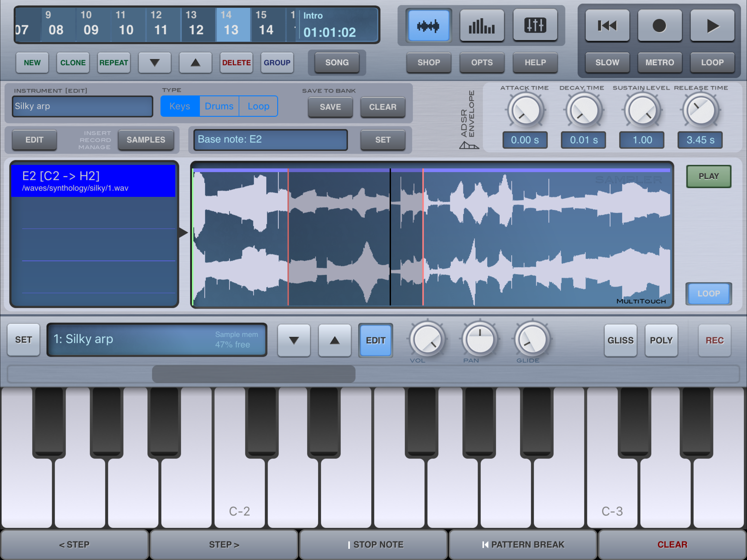This screenshot has height=560, width=747.
Task: Open the mixer faders view
Action: point(535,26)
